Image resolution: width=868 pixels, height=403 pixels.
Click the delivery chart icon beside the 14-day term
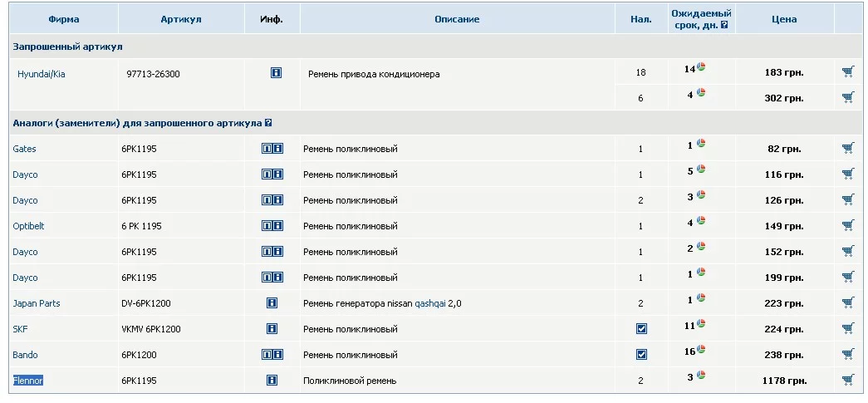(701, 67)
